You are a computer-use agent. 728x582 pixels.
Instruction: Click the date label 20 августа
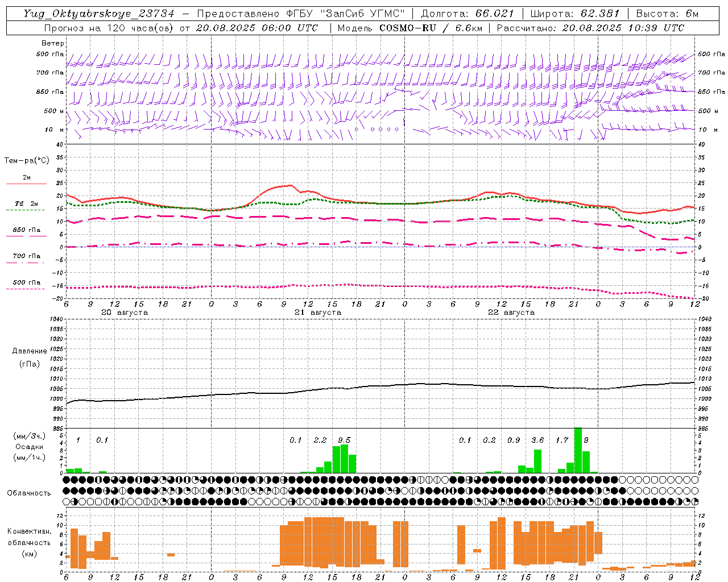125,313
